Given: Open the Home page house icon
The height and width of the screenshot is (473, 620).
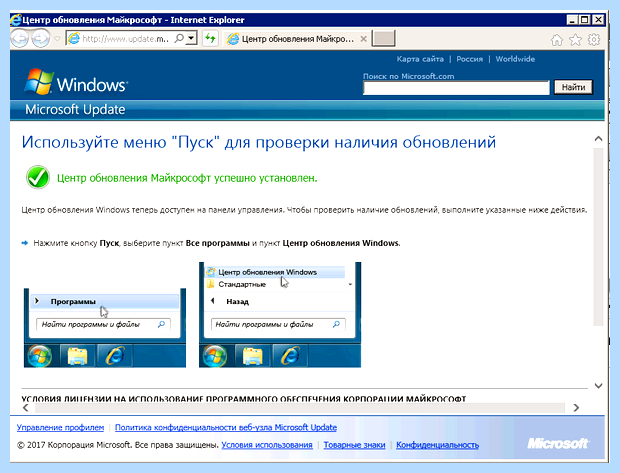Looking at the screenshot, I should [x=557, y=40].
